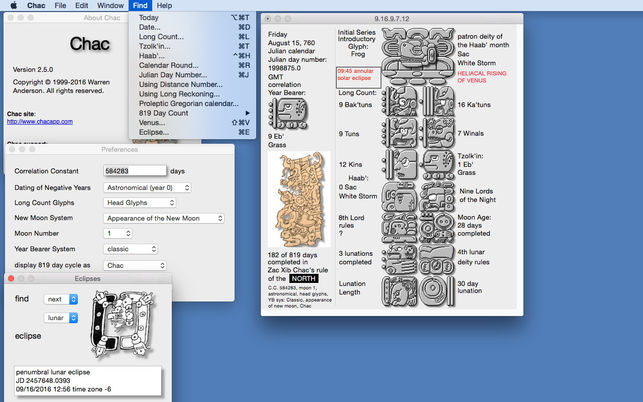Click the Tzolk'in 1 Eb' glyph
Image resolution: width=643 pixels, height=402 pixels.
click(438, 164)
